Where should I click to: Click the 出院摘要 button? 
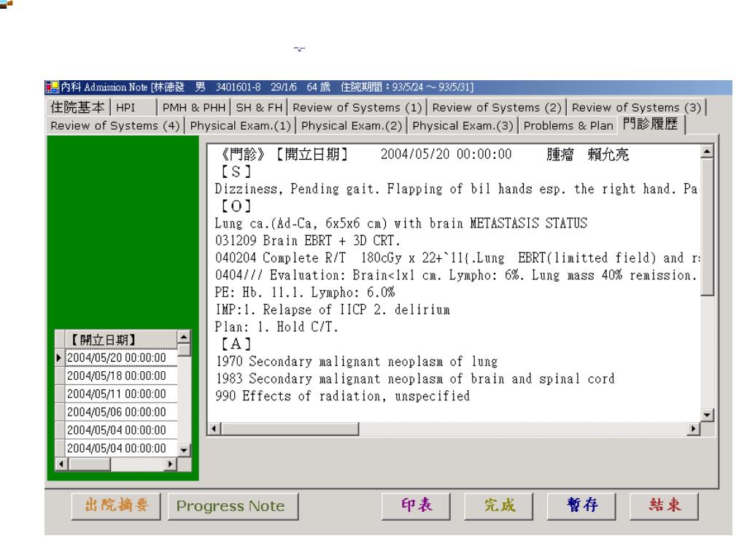click(x=116, y=505)
